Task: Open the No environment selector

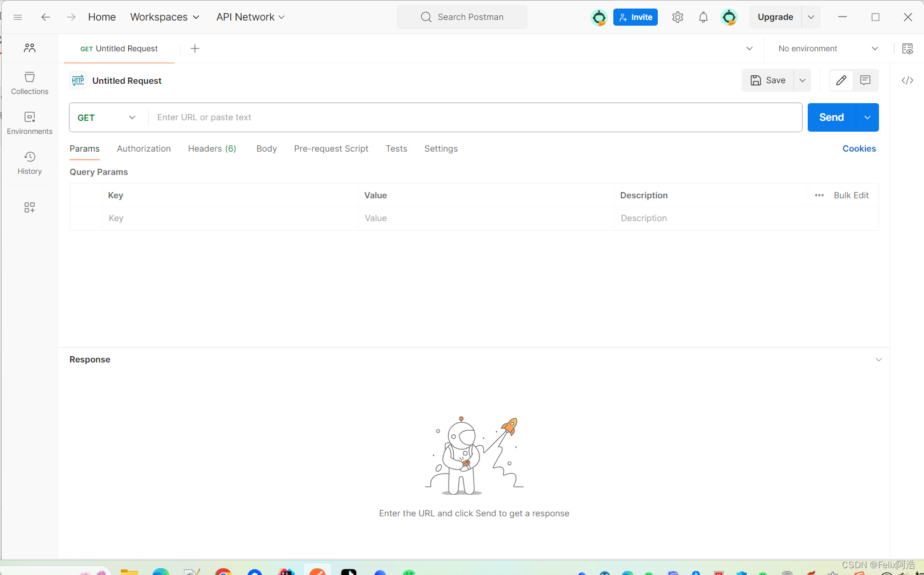Action: (x=828, y=48)
